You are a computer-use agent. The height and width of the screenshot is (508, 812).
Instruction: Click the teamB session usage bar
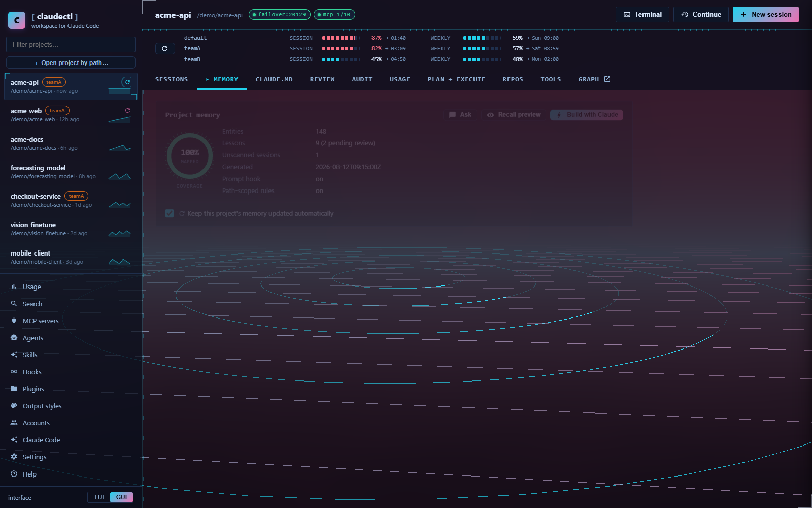point(341,59)
